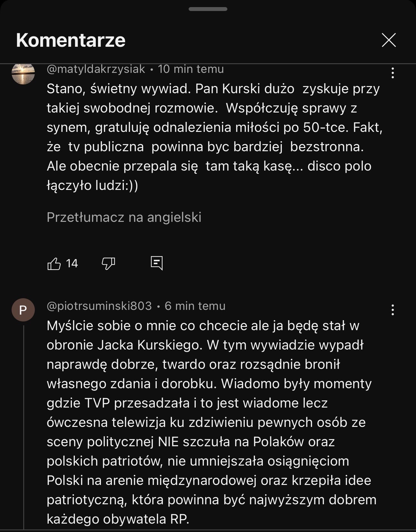Screen dimensions: 416x532
Task: Close the Komentarze panel
Action: tap(389, 40)
